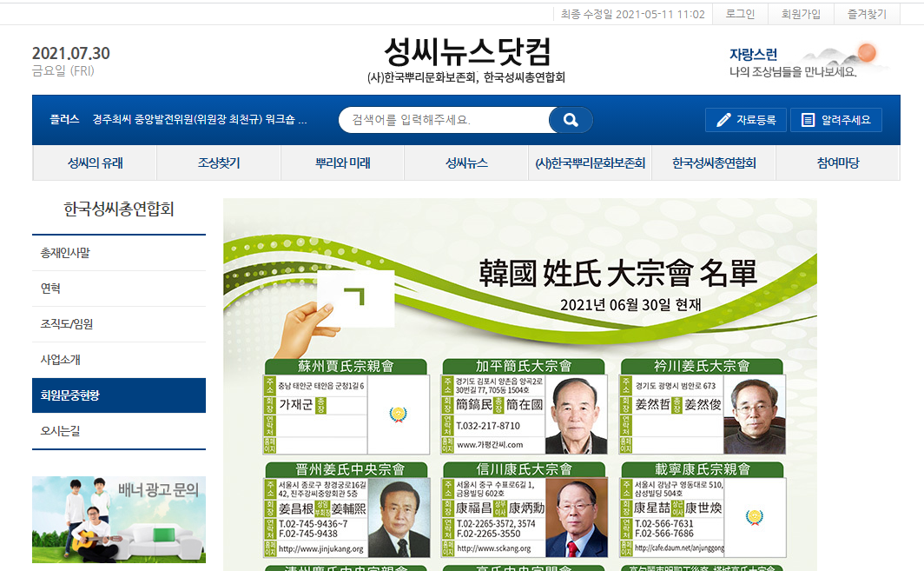
Task: Click the pencil icon on 자료등록
Action: [x=723, y=120]
